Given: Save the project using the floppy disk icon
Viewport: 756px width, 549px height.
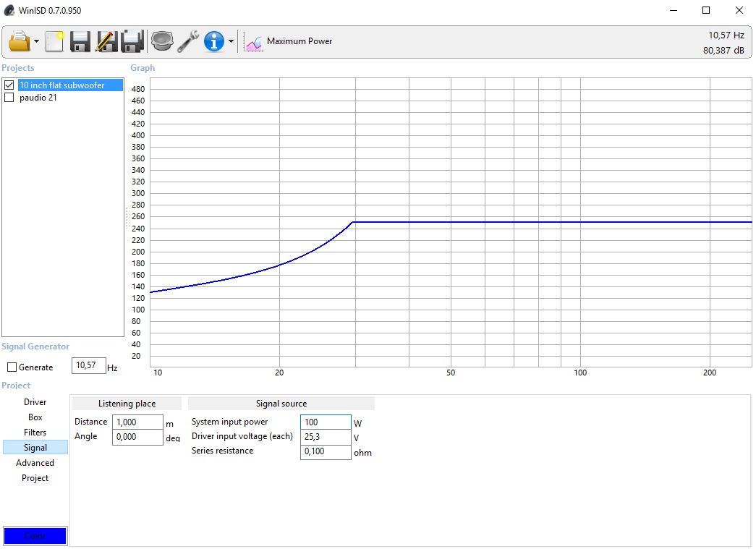Looking at the screenshot, I should pyautogui.click(x=80, y=41).
